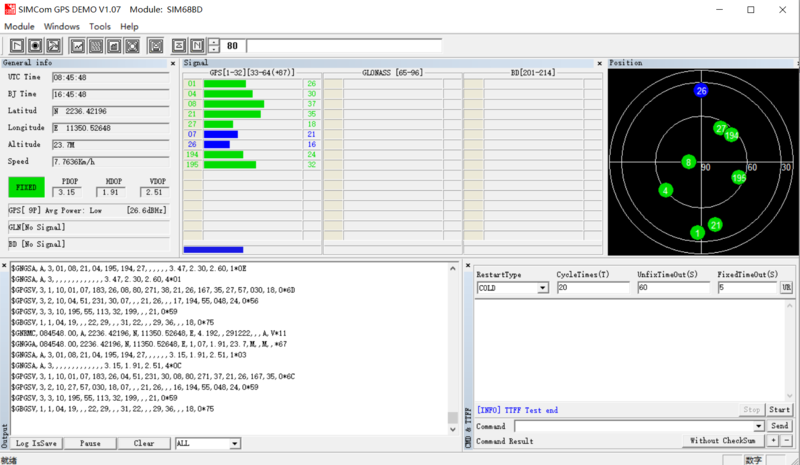This screenshot has height=465, width=800.
Task: Click the [INFO] TTFF Test end message
Action: pyautogui.click(x=517, y=410)
